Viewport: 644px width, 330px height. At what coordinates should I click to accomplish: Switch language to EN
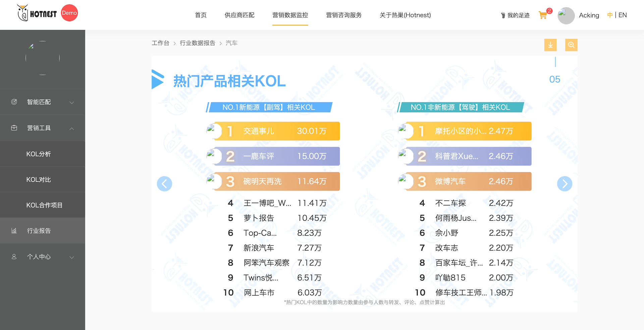623,15
